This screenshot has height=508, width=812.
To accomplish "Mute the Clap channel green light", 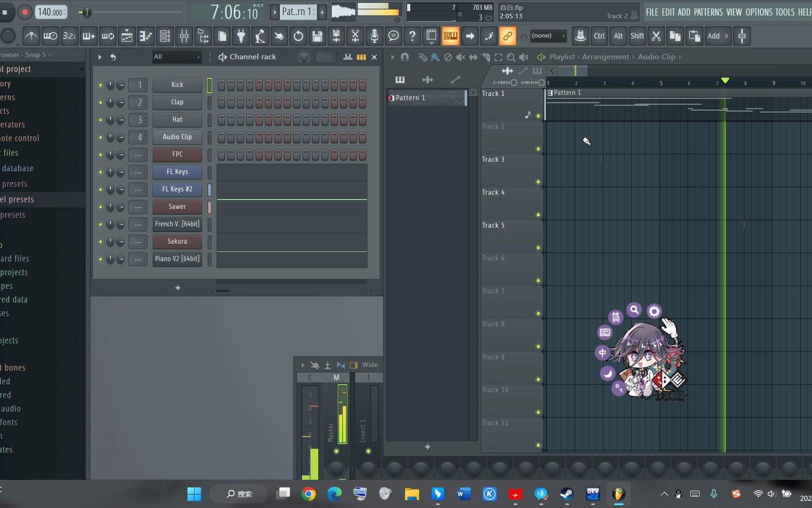I will (100, 103).
